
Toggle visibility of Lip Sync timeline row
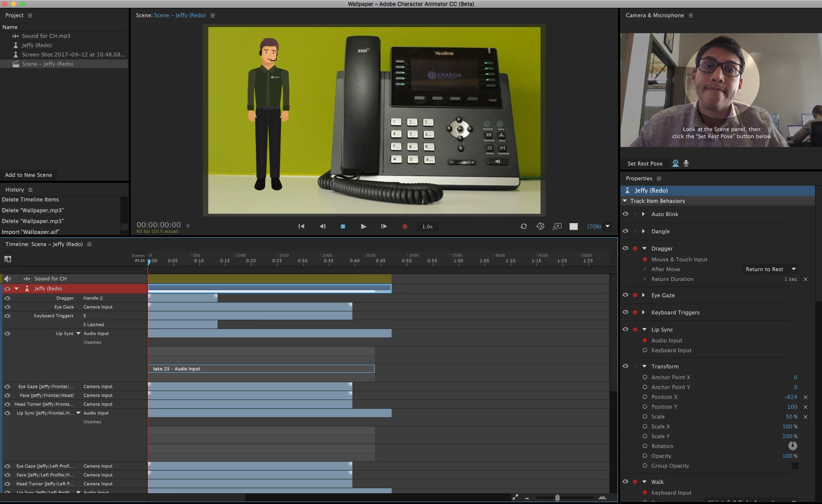pyautogui.click(x=7, y=334)
